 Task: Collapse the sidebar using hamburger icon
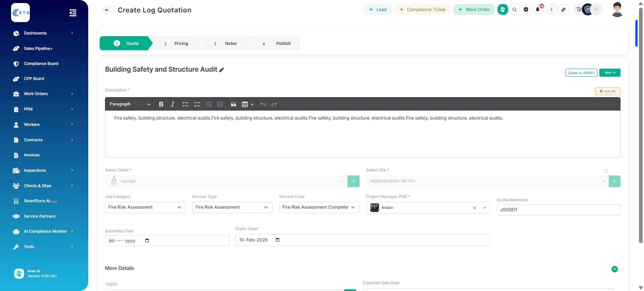pos(73,13)
